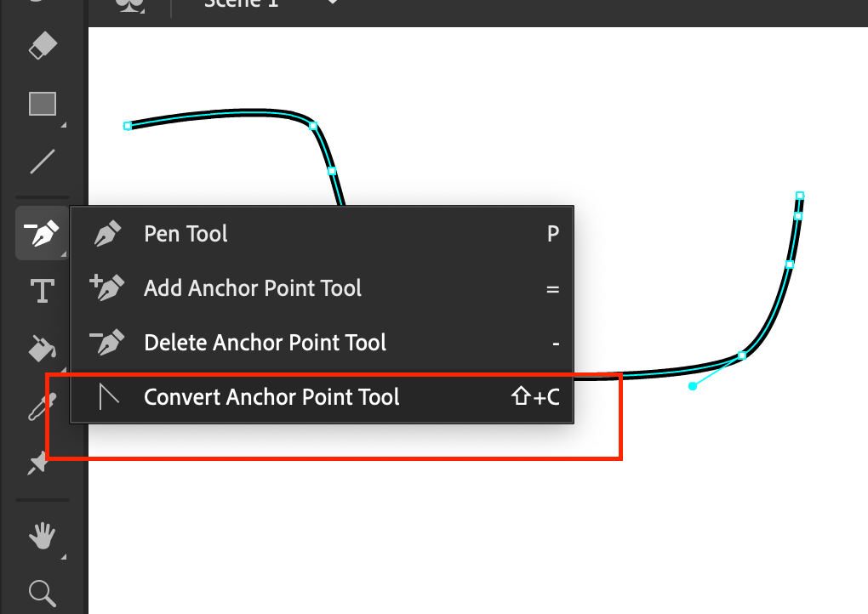Select the Rectangle tool

pyautogui.click(x=41, y=103)
